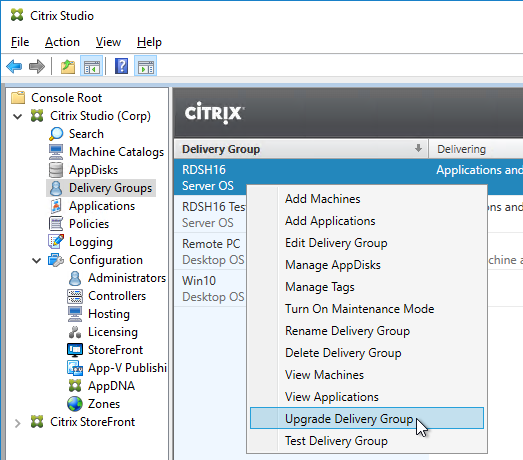Choose Test Delivery Group

367,441
